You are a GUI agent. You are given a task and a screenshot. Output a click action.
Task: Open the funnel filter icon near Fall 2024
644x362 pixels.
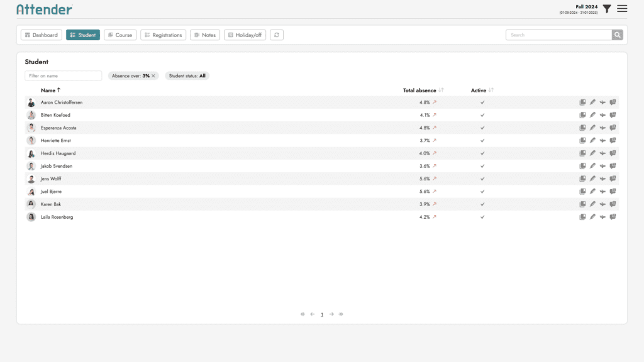607,9
